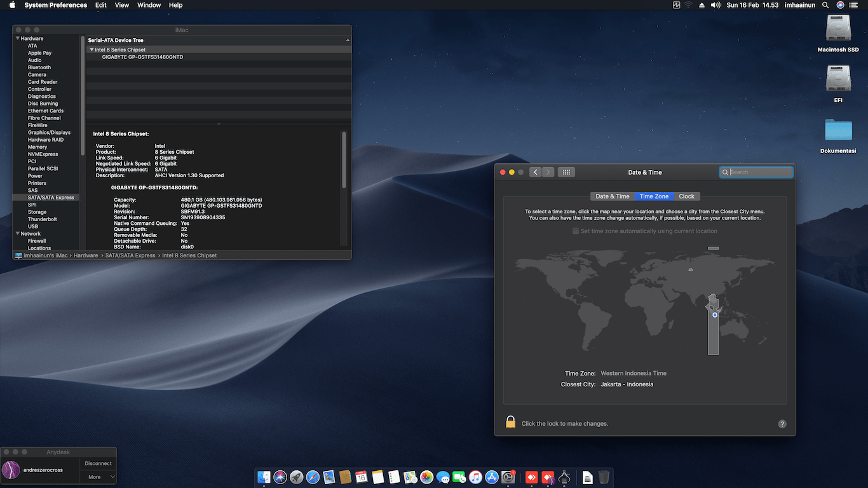Open Launchpad rocket icon in dock

click(x=297, y=477)
